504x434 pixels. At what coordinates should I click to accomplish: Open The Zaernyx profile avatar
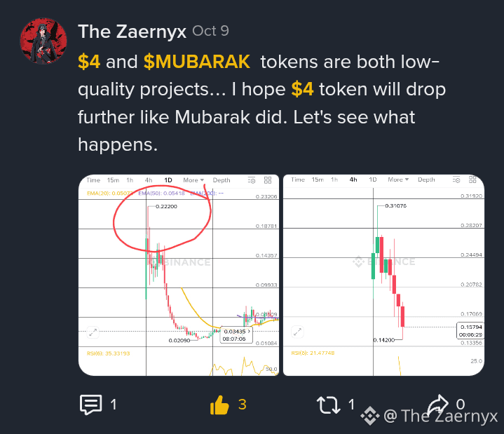(x=43, y=41)
